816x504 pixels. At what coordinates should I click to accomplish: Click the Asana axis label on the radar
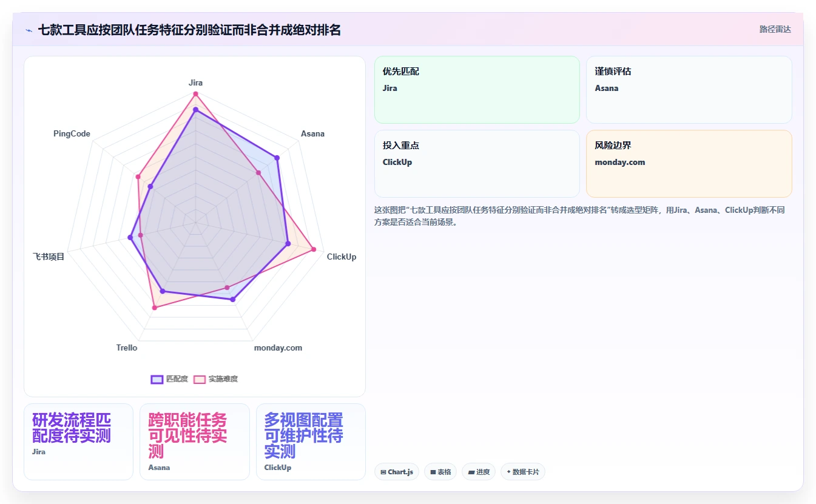[x=312, y=133]
